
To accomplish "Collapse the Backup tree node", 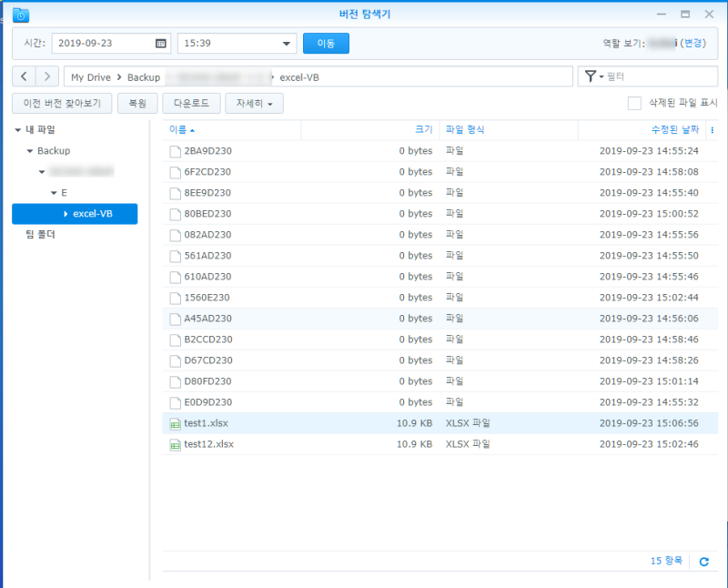I will click(x=30, y=151).
